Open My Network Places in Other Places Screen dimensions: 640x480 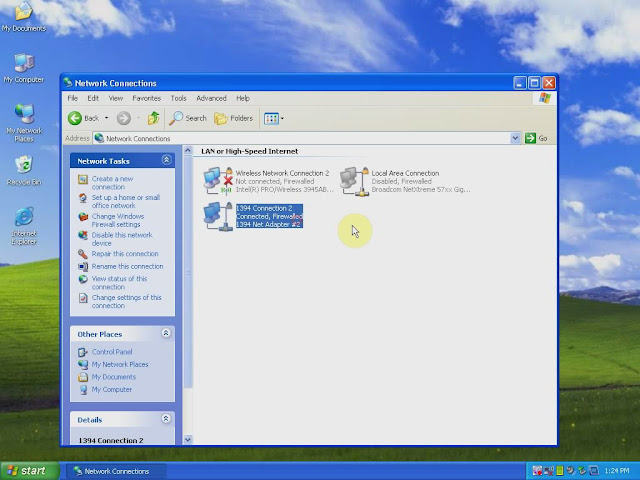click(x=120, y=364)
